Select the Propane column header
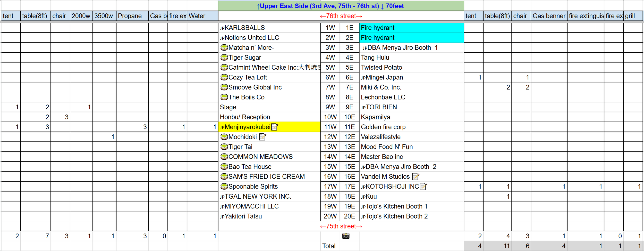Image resolution: width=644 pixels, height=251 pixels. pyautogui.click(x=132, y=16)
